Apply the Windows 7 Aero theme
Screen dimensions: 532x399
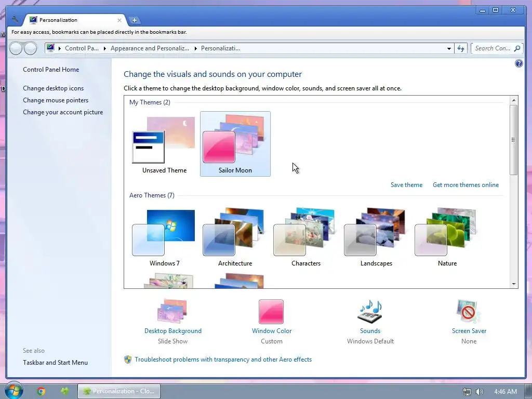pyautogui.click(x=164, y=237)
